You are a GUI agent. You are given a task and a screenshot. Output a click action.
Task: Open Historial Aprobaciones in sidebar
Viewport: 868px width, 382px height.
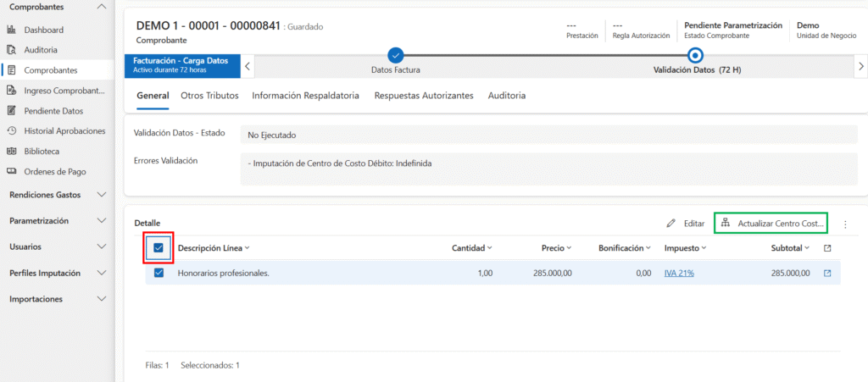(x=64, y=131)
